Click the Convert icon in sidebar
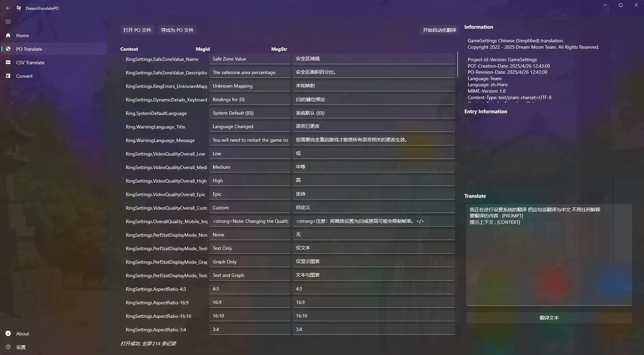This screenshot has height=355, width=644. (8, 76)
